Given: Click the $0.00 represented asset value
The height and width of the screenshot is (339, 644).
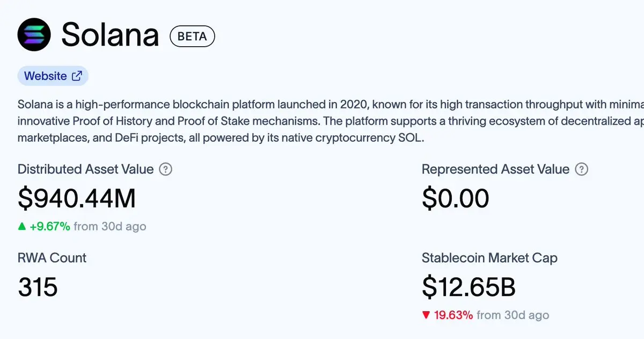Looking at the screenshot, I should pyautogui.click(x=455, y=198).
